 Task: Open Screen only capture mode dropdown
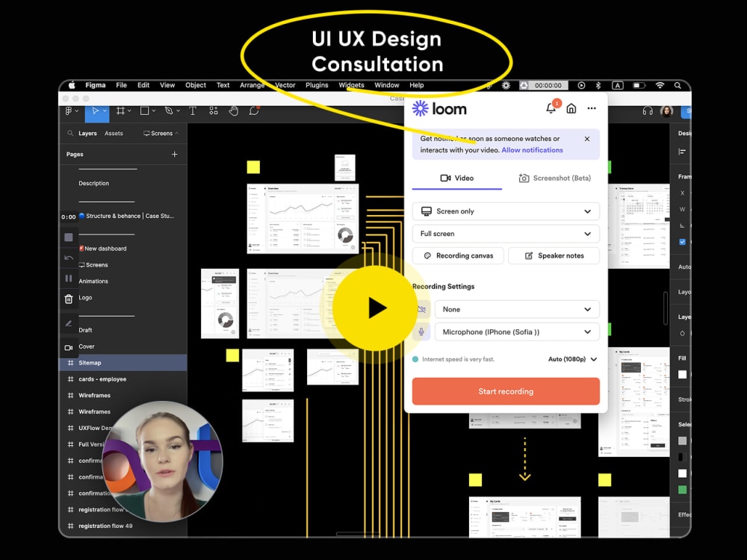(506, 211)
